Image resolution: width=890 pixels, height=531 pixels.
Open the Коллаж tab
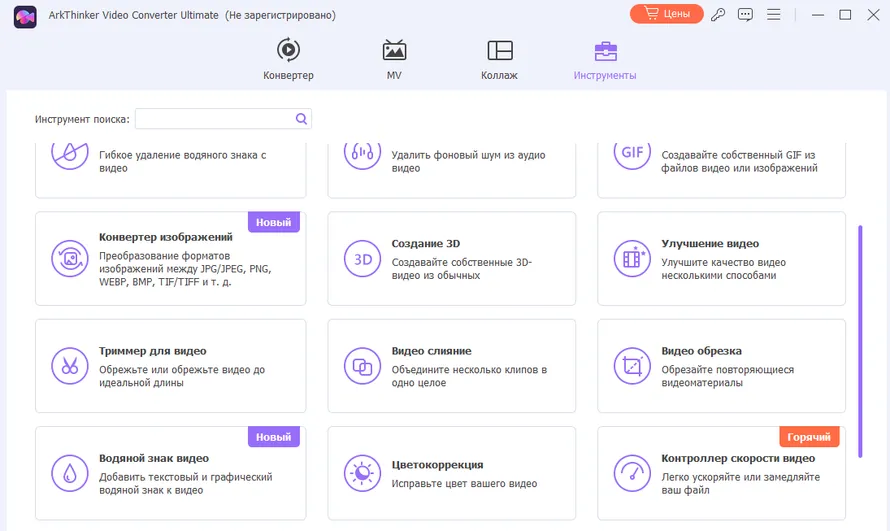pyautogui.click(x=499, y=59)
